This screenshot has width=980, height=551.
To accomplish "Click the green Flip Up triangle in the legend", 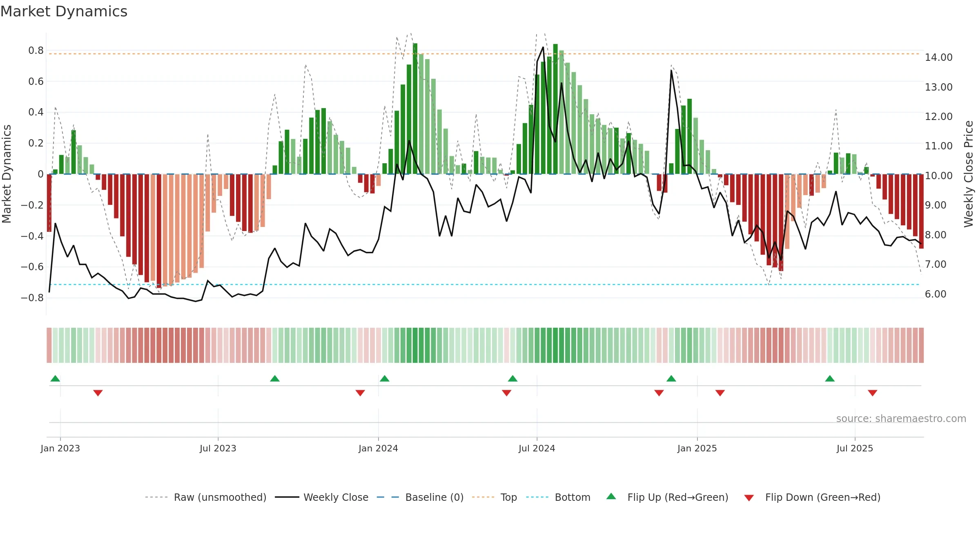I will pyautogui.click(x=611, y=496).
